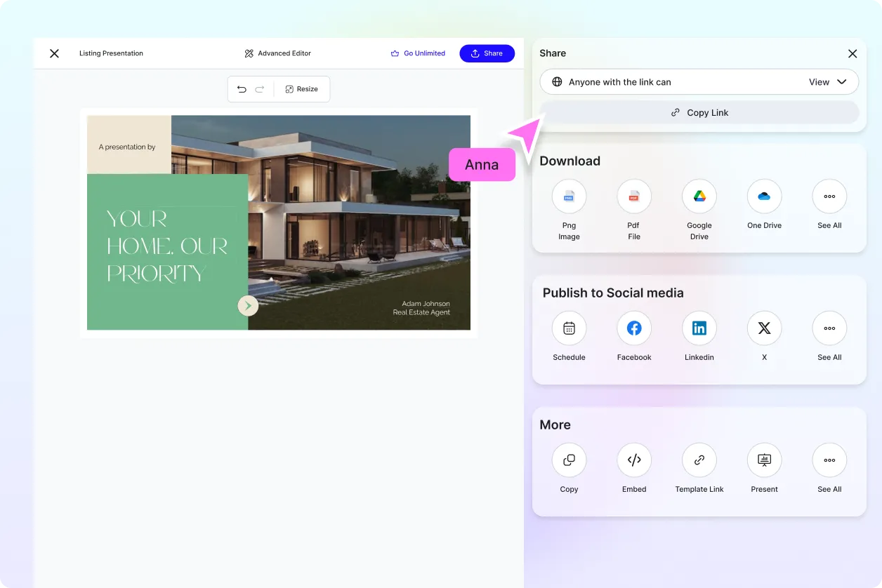Image resolution: width=882 pixels, height=588 pixels.
Task: Open the Schedule social media option
Action: tap(569, 328)
